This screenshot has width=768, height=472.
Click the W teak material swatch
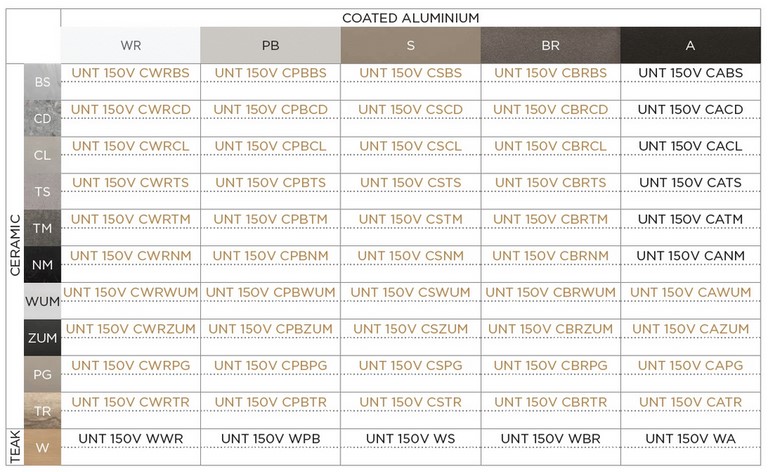42,448
